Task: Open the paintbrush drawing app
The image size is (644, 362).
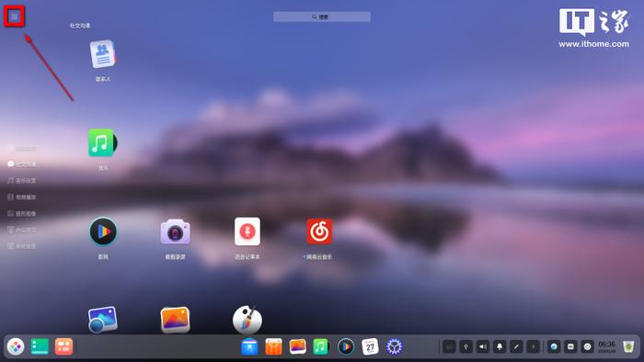Action: tap(247, 320)
